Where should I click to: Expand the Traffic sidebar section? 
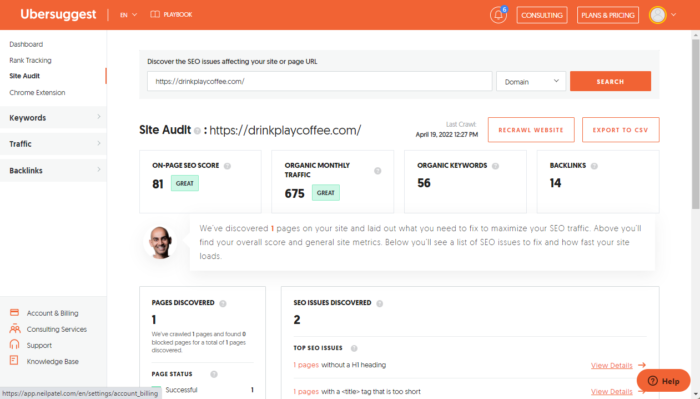53,144
